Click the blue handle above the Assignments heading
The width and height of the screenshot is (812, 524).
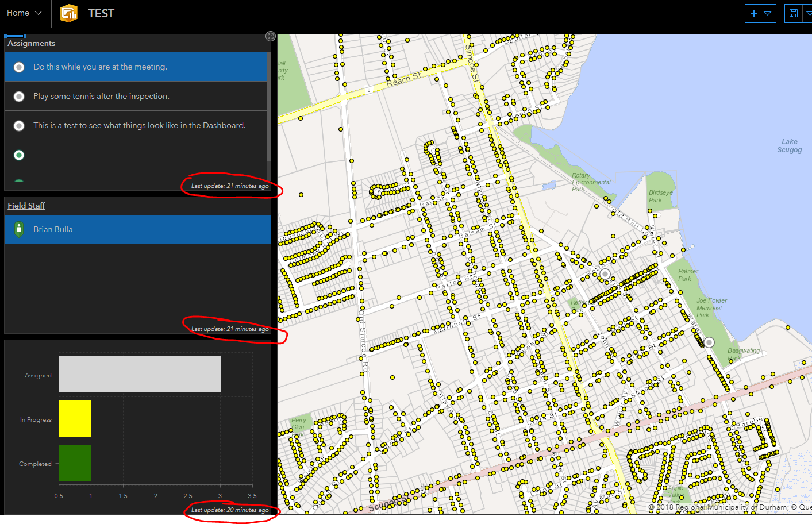point(16,36)
